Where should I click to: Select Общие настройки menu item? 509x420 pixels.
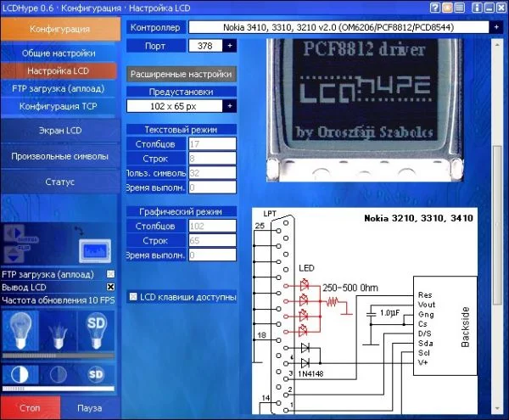tap(59, 53)
